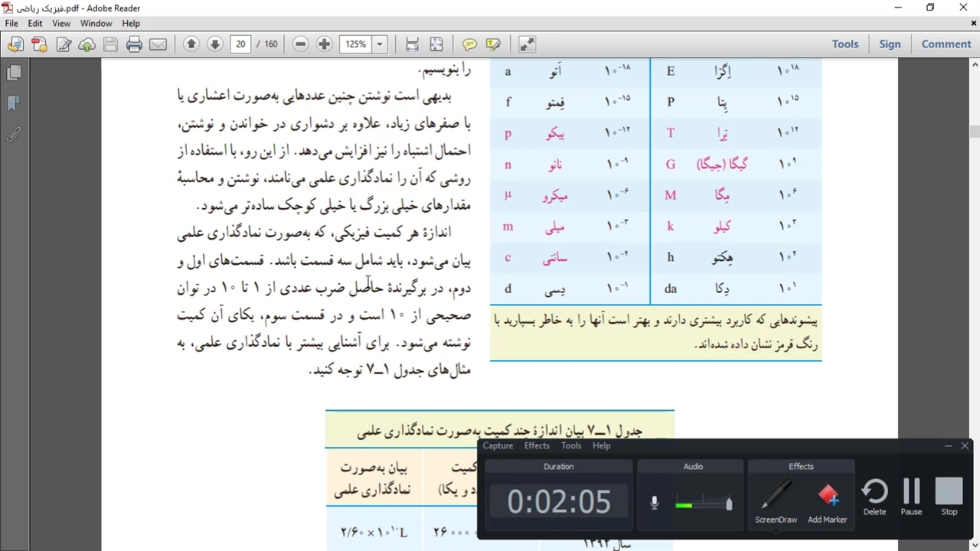Expand the Comment pane
Image resolution: width=980 pixels, height=551 pixels.
click(x=946, y=44)
